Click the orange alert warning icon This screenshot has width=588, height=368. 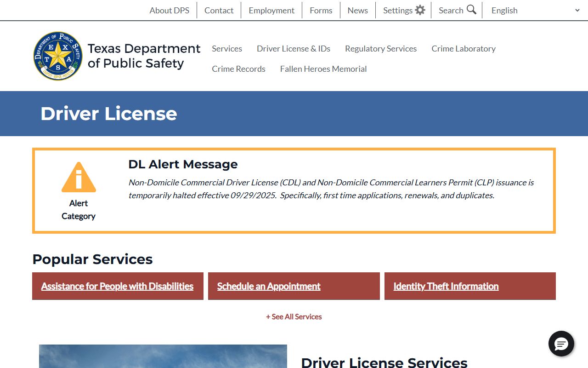79,177
